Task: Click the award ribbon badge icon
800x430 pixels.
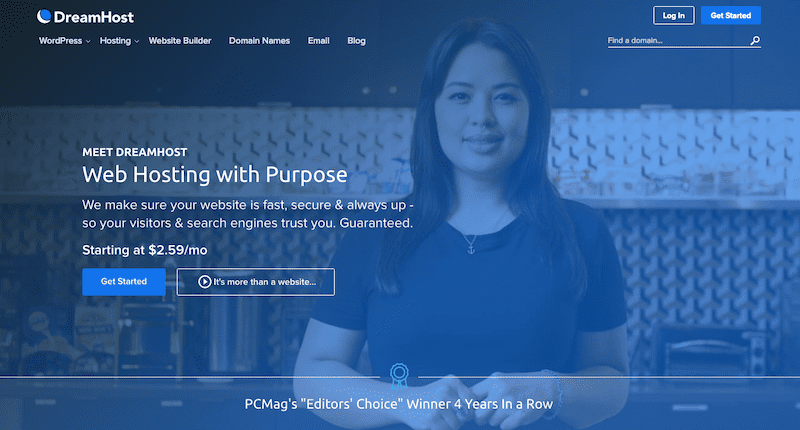Action: 399,376
